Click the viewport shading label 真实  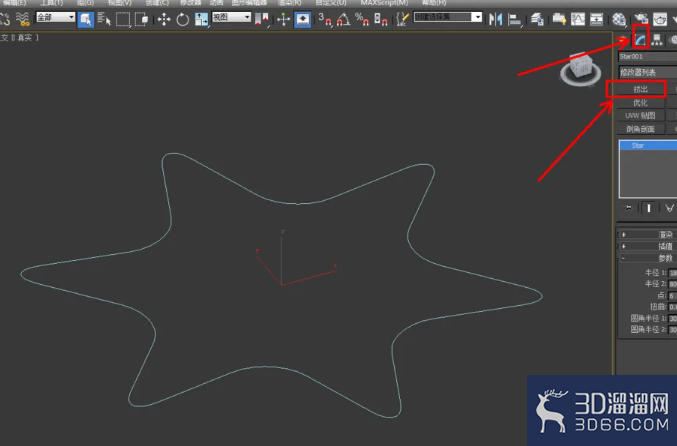pyautogui.click(x=24, y=38)
